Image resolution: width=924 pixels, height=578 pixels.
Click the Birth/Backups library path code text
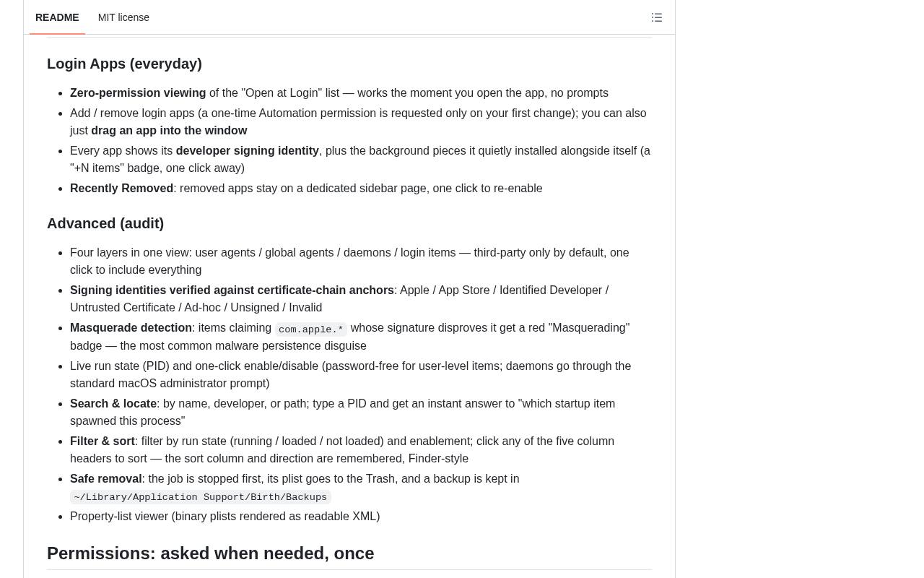201,497
